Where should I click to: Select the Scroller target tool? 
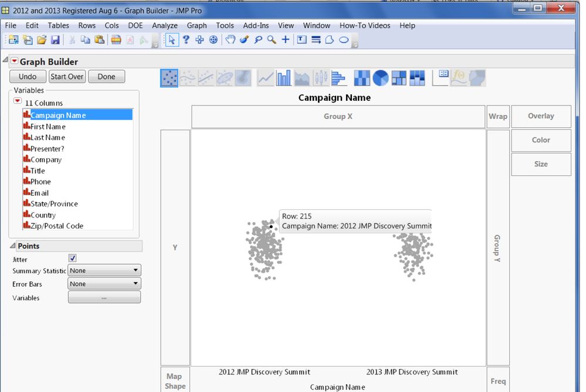tap(214, 40)
